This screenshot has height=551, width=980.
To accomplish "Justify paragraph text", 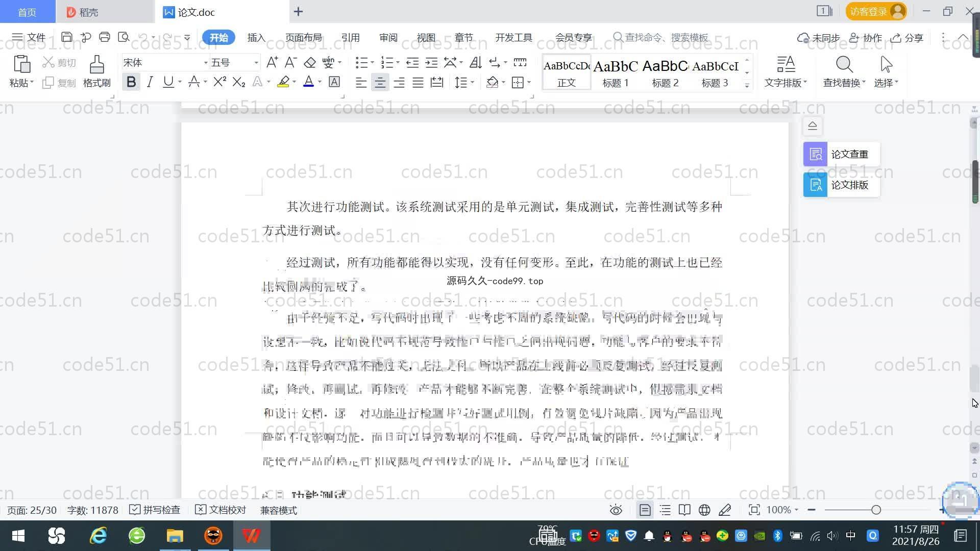I will pyautogui.click(x=418, y=82).
